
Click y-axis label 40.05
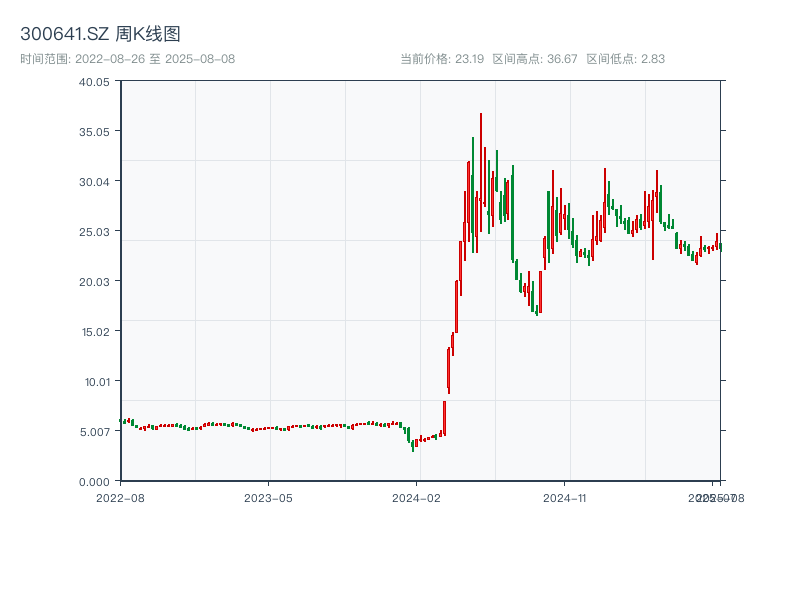point(94,82)
